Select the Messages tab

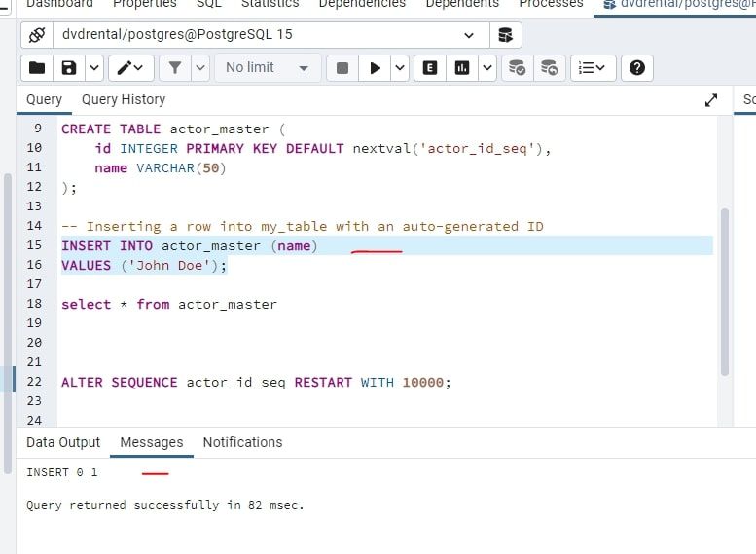(152, 442)
